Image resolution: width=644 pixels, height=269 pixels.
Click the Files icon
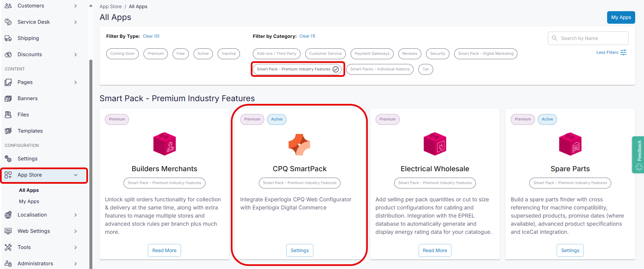pos(8,115)
